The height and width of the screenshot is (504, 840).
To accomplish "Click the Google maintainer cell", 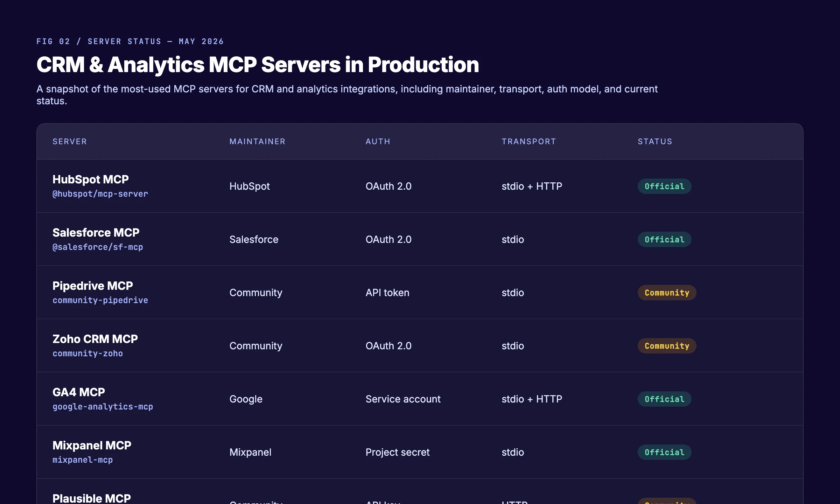I will click(x=246, y=399).
